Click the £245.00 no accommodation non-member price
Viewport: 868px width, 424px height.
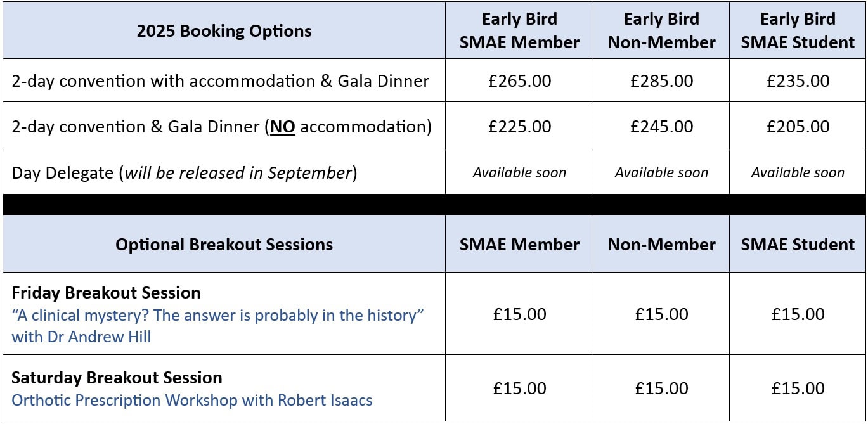(661, 127)
